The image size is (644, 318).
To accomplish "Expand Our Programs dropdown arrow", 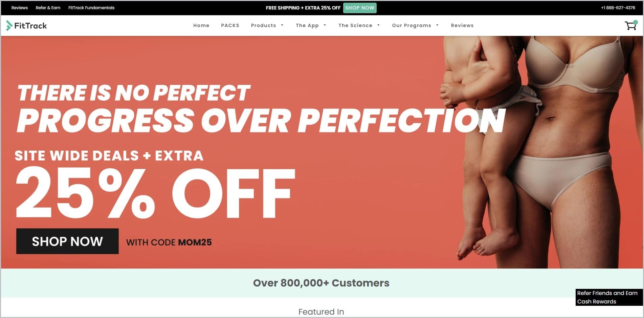I will (x=437, y=25).
